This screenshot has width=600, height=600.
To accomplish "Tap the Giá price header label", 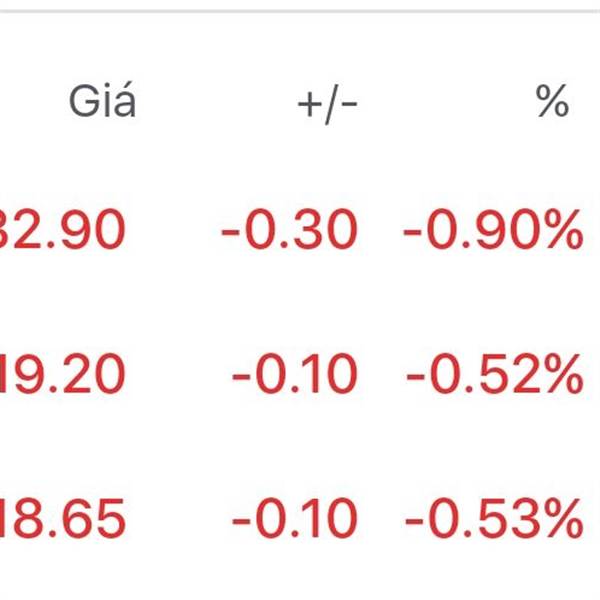I will [x=102, y=99].
